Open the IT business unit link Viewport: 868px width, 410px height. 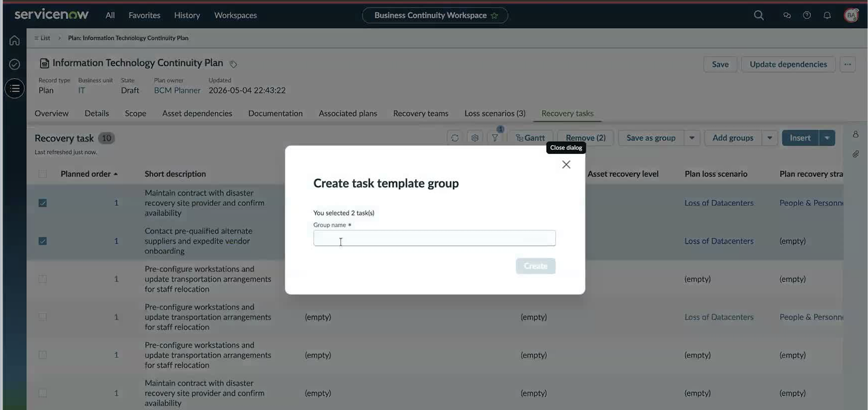click(x=81, y=90)
